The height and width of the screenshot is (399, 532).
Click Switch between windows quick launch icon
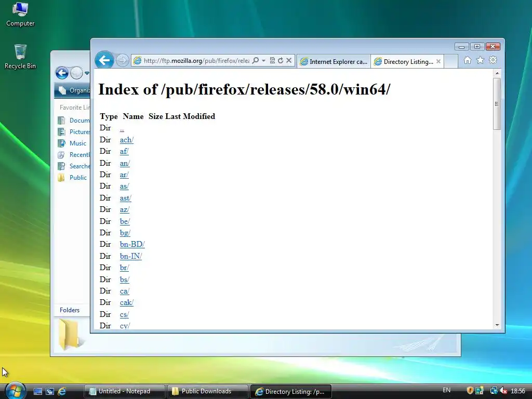coord(50,391)
